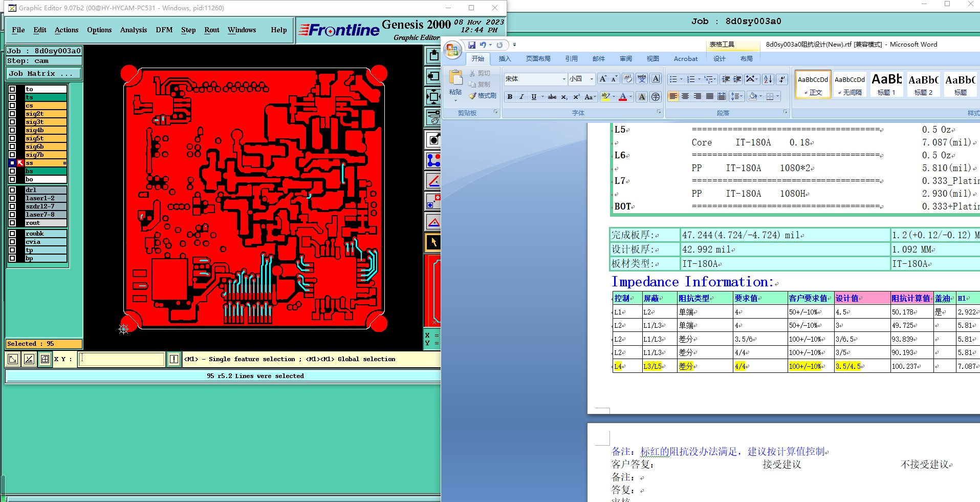Open the font size dropdown (小四)
This screenshot has height=502, width=980.
coord(592,79)
